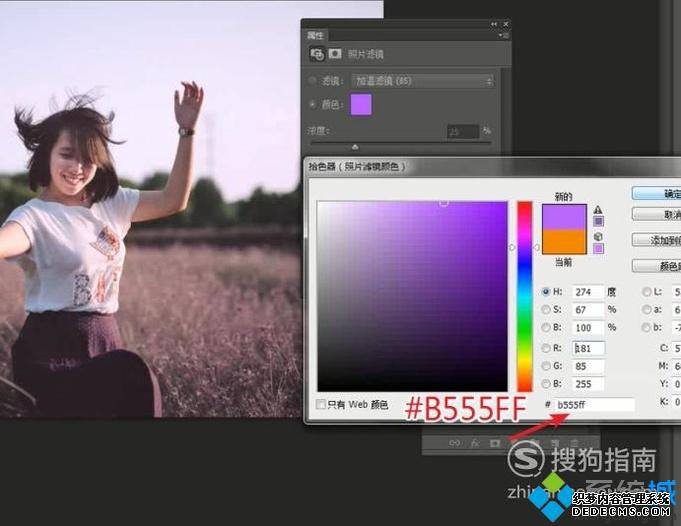Image resolution: width=681 pixels, height=526 pixels.
Task: Click the 确定 button in color picker
Action: (x=658, y=193)
